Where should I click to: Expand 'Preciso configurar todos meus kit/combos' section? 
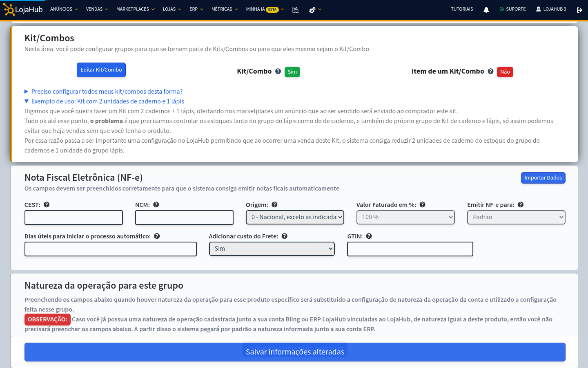[x=103, y=92]
